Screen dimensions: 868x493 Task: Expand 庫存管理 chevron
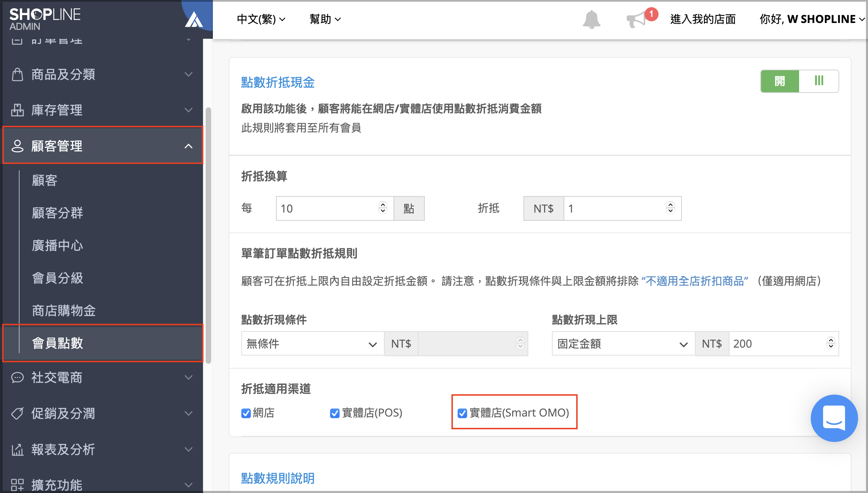tap(189, 110)
